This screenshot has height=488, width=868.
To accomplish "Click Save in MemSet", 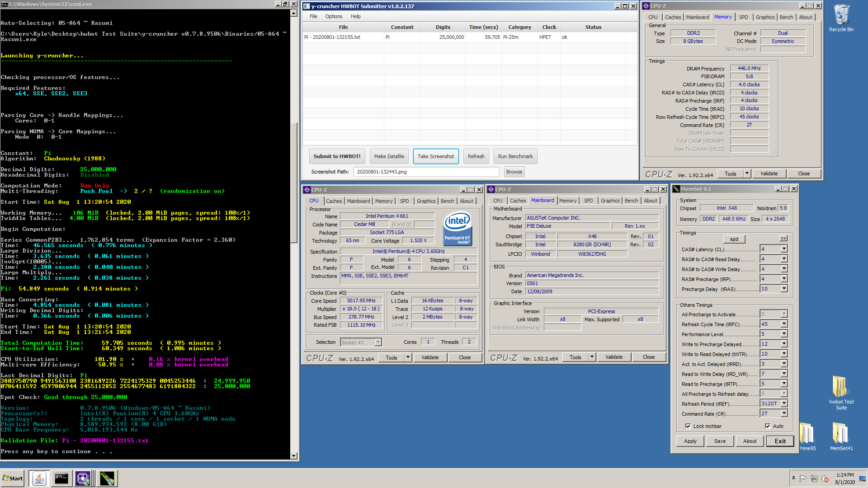I will click(x=720, y=441).
